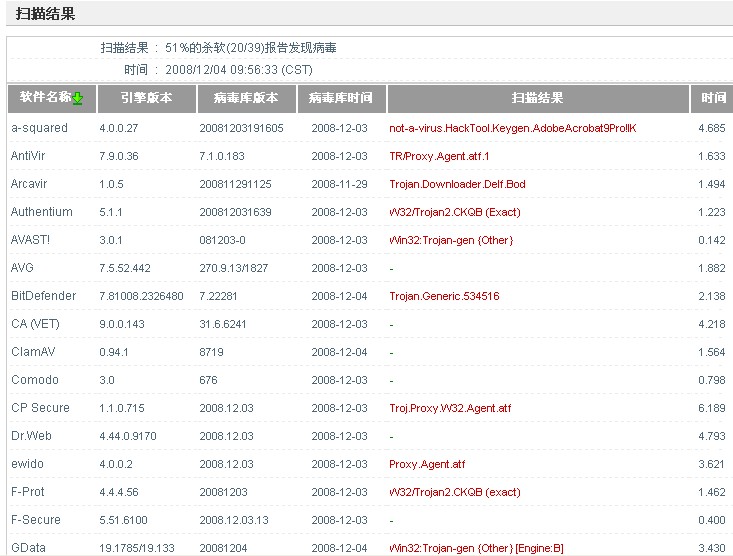Image resolution: width=733 pixels, height=556 pixels.
Task: Click engine version 7.9.0.36
Action: click(119, 156)
